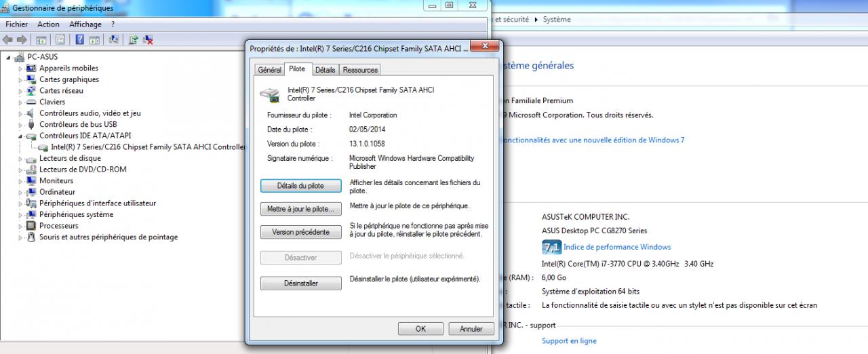868x354 pixels.
Task: Expand the Processeurs node
Action: pos(20,226)
